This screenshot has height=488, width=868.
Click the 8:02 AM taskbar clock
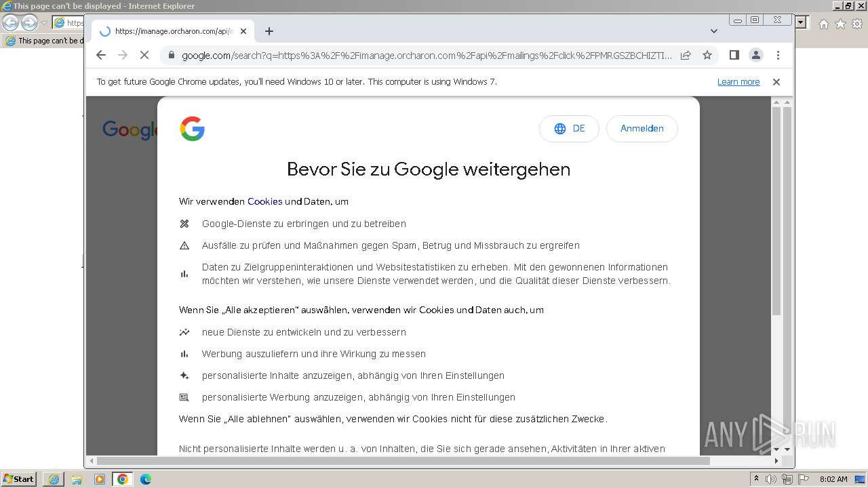tap(833, 479)
